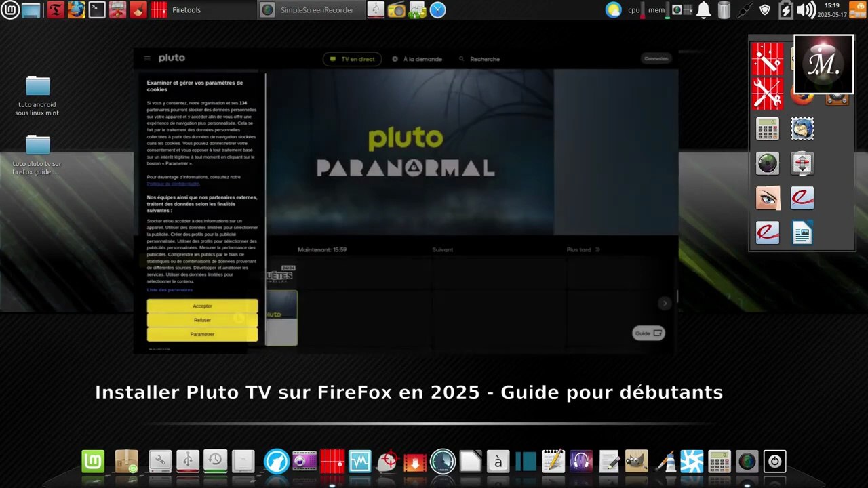Click the Guide button
The image size is (868, 488).
(x=648, y=333)
